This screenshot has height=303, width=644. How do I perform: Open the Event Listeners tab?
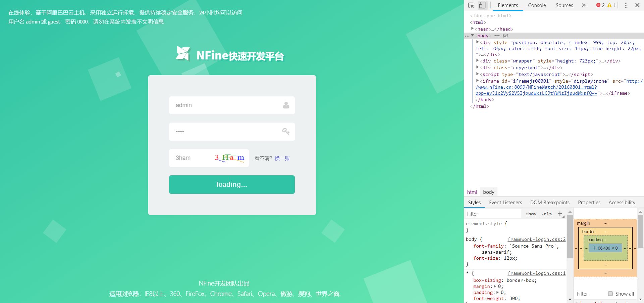click(505, 203)
